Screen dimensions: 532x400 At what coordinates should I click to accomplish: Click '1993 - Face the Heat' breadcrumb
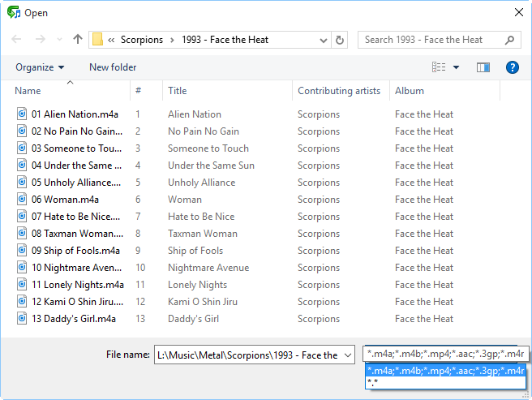click(x=225, y=40)
